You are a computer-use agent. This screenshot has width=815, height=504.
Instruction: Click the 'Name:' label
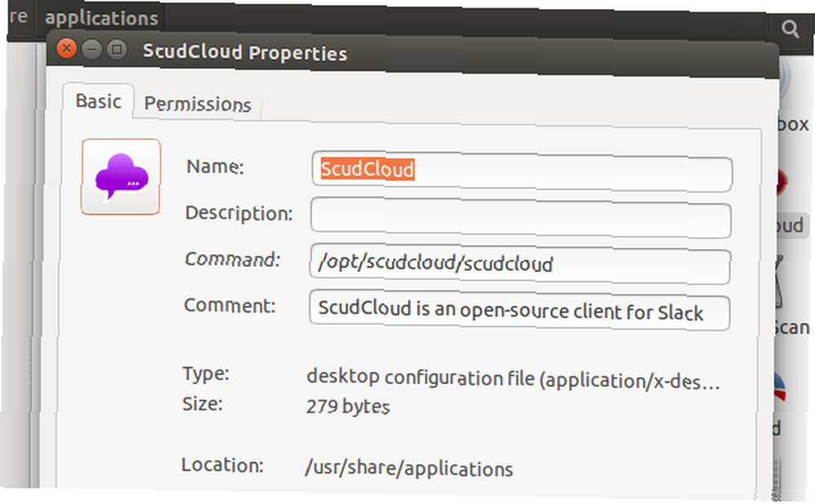(x=215, y=167)
